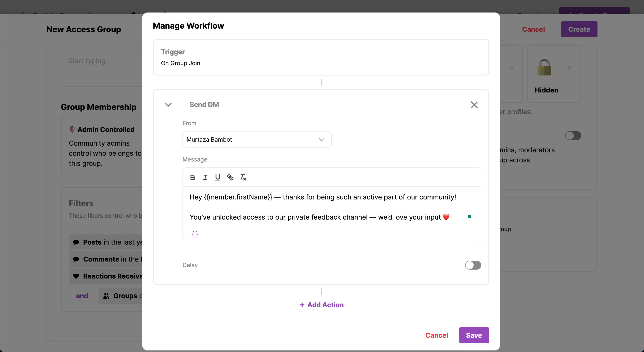This screenshot has width=644, height=352.
Task: Remove the Send DM action
Action: (x=474, y=105)
